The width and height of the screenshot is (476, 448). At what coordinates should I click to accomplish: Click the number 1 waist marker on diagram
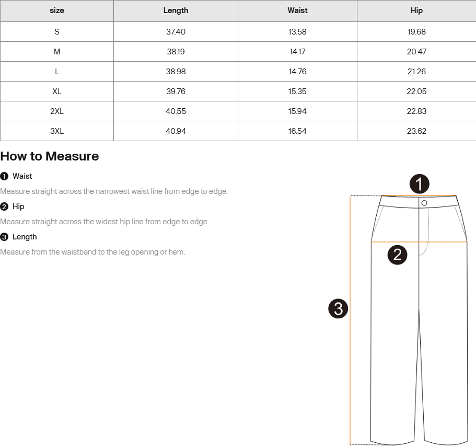[x=419, y=184]
